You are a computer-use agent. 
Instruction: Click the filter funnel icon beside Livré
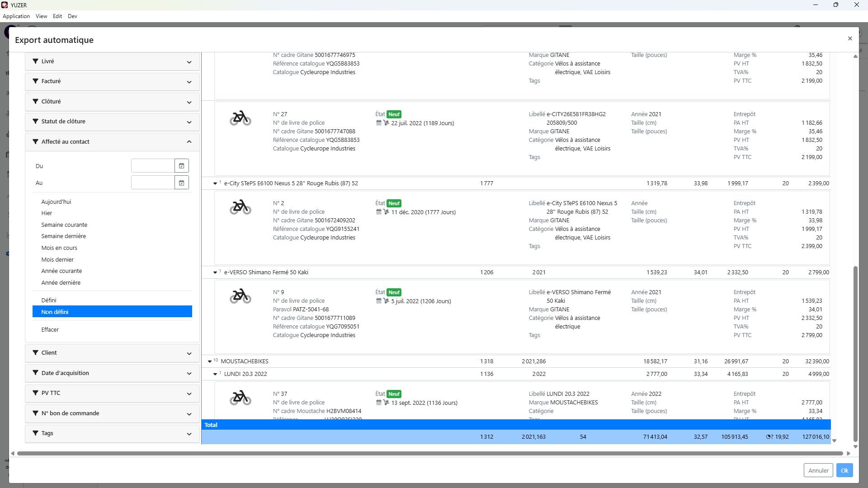point(35,61)
